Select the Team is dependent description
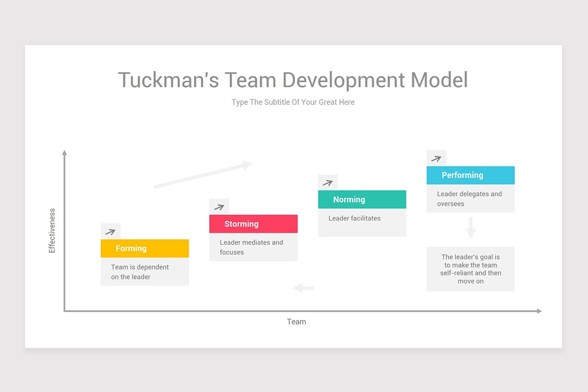This screenshot has width=588, height=392. [145, 271]
